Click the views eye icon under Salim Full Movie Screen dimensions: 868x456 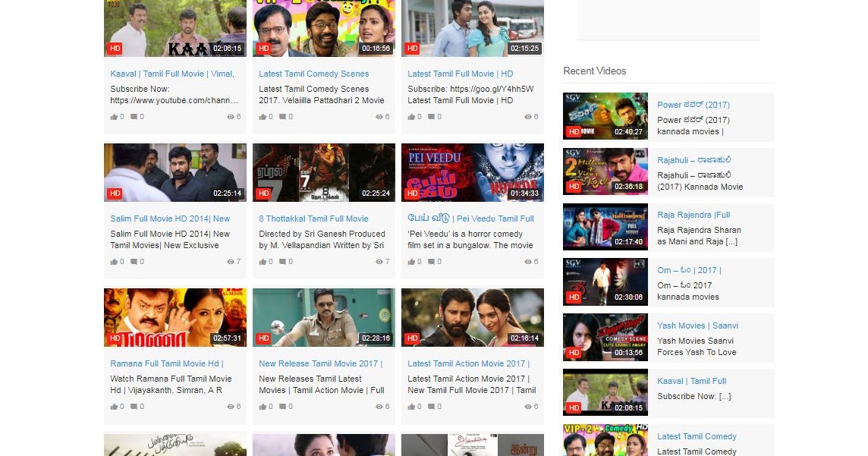[231, 262]
